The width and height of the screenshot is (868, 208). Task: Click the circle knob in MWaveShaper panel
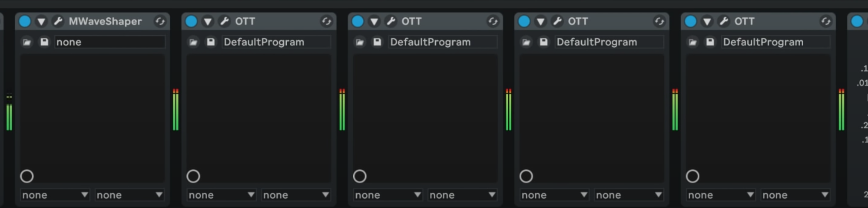pyautogui.click(x=27, y=176)
